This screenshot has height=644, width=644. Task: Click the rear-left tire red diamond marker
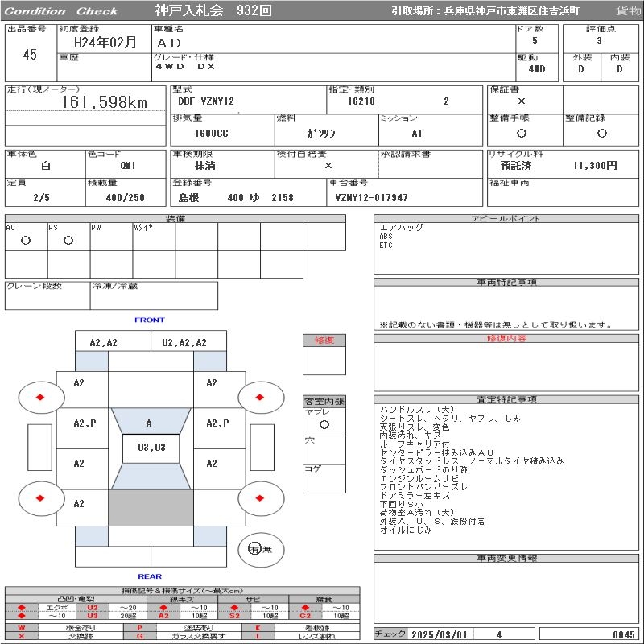click(x=40, y=498)
